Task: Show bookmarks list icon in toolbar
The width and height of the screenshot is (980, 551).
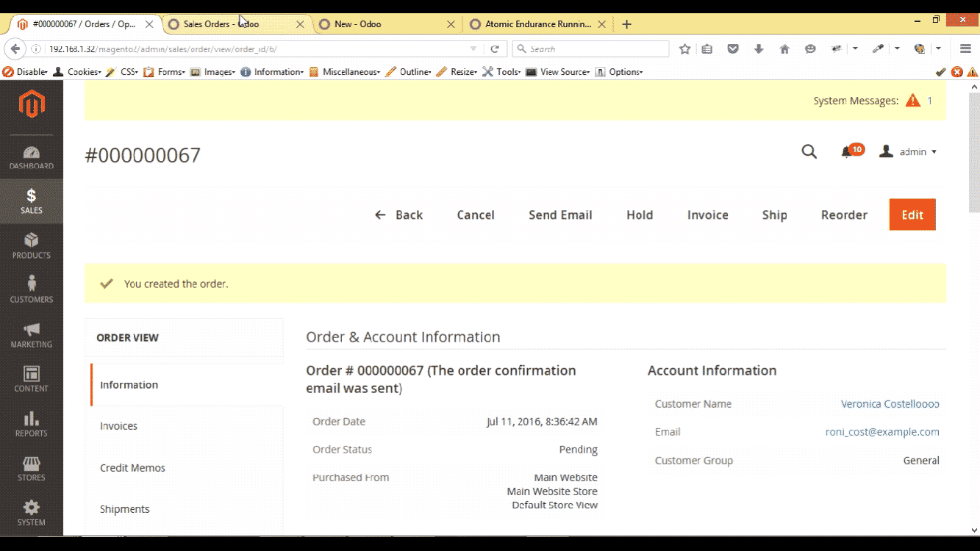Action: click(707, 49)
